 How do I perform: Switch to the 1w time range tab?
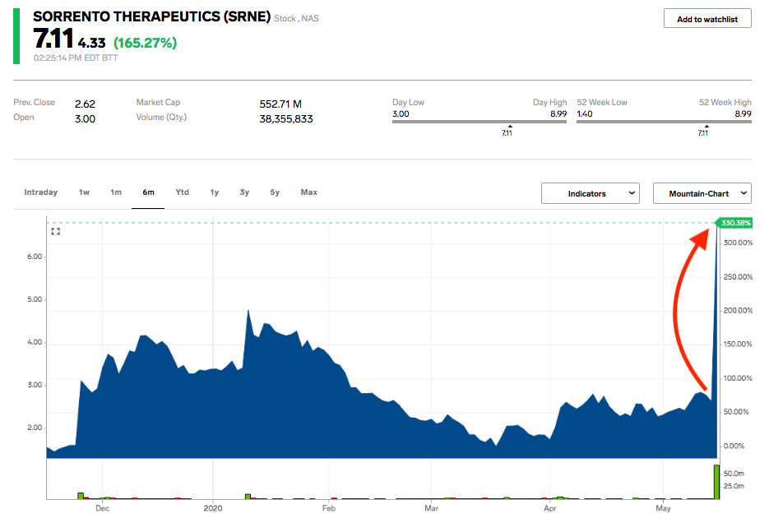83,192
